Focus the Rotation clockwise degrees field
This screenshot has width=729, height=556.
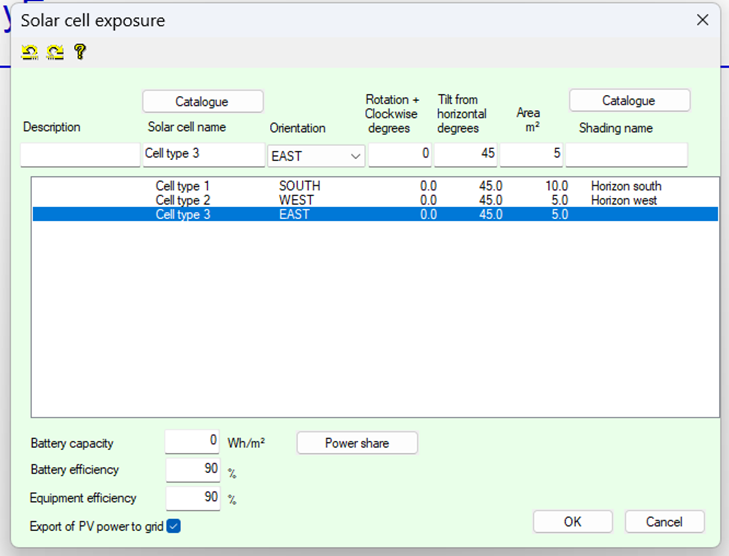400,154
